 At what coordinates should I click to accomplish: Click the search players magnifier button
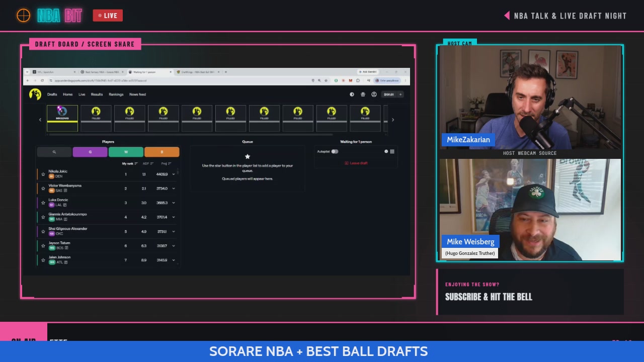(x=54, y=152)
